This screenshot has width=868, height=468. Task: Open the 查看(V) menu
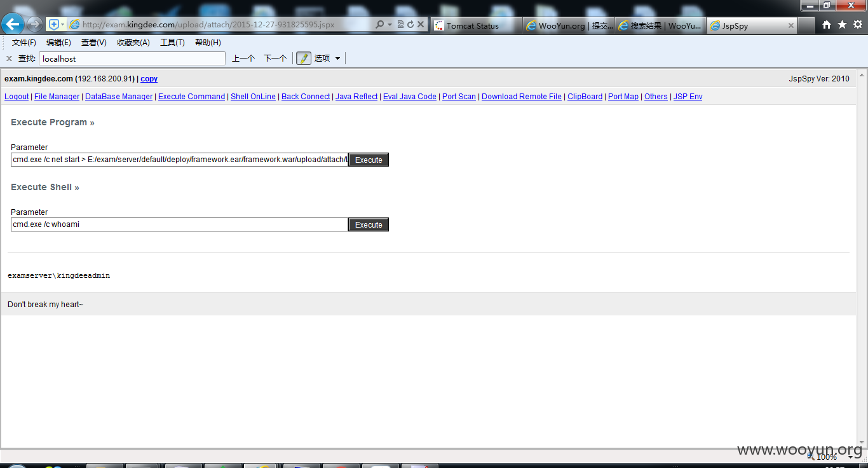(94, 43)
